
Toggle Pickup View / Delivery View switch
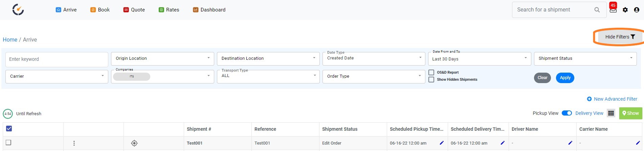click(567, 113)
